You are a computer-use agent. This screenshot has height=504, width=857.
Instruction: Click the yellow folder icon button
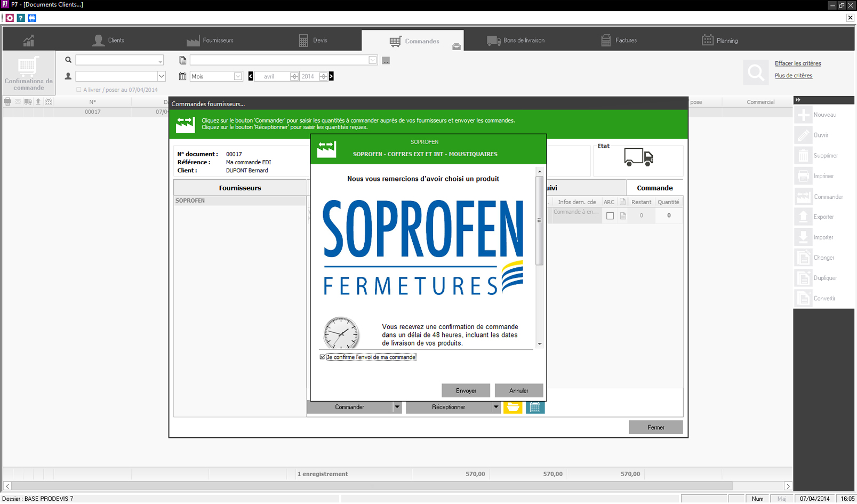pyautogui.click(x=512, y=407)
